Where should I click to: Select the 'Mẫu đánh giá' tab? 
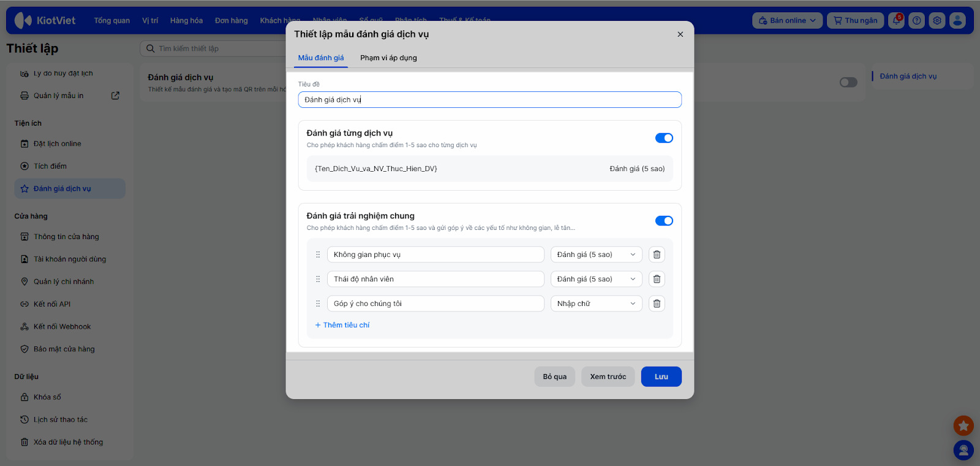[x=321, y=58]
